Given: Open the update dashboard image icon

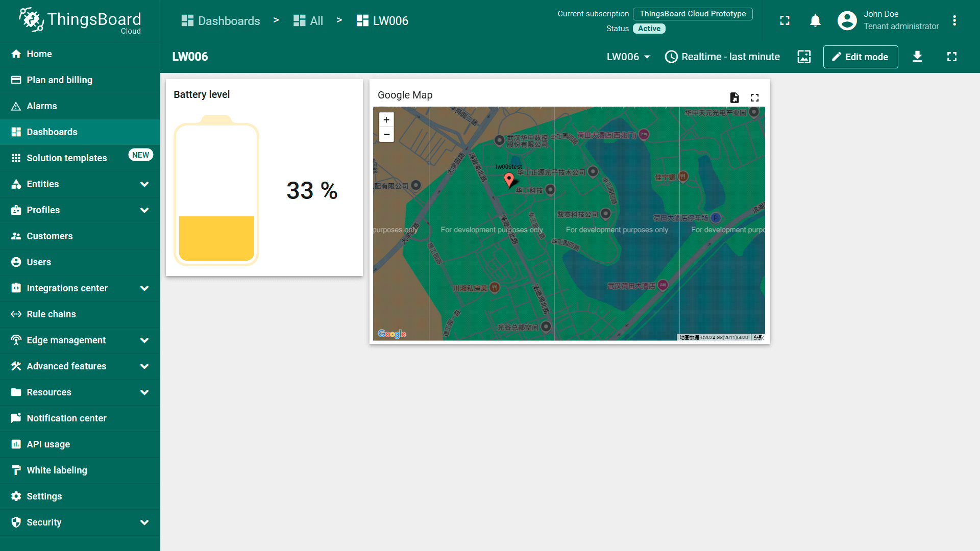Looking at the screenshot, I should tap(804, 57).
